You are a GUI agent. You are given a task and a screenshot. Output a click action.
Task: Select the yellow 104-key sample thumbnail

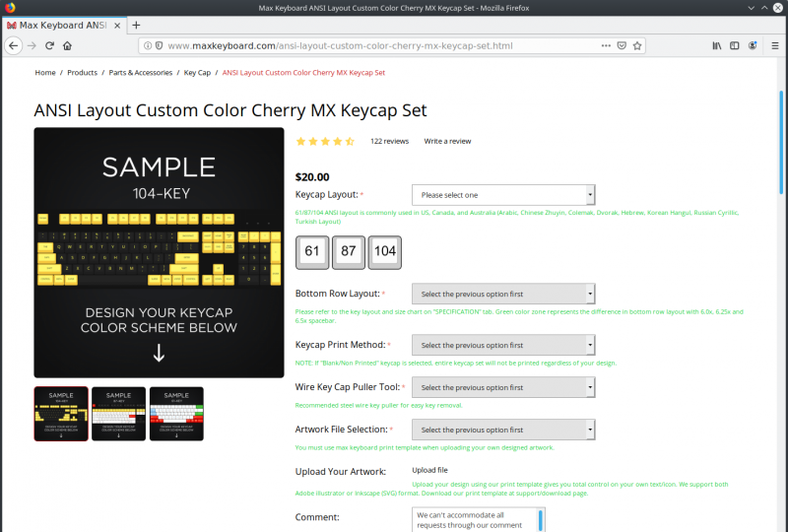(x=61, y=414)
